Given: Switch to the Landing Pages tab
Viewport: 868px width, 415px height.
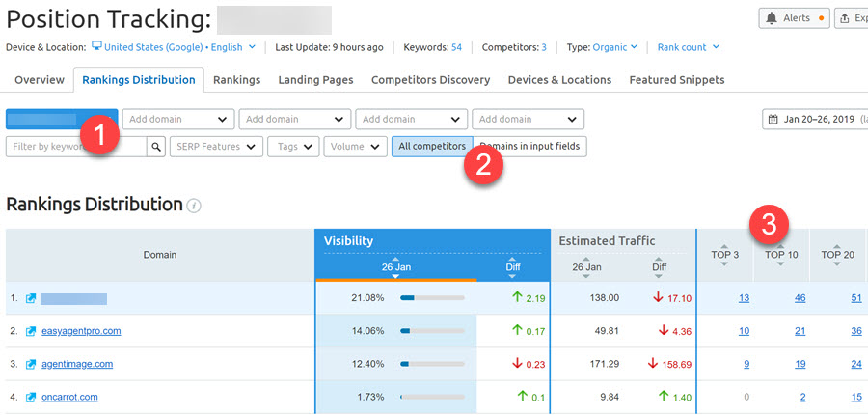Looking at the screenshot, I should (315, 80).
